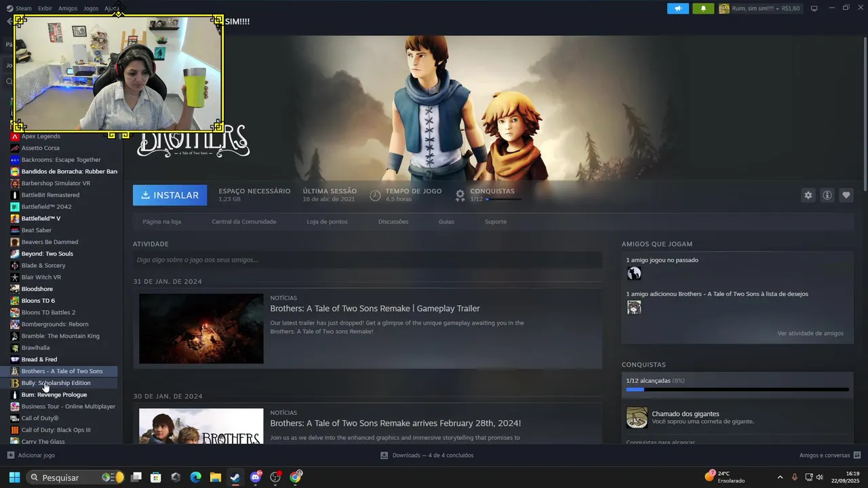Open Windows Start menu
This screenshot has width=868, height=488.
(x=14, y=477)
